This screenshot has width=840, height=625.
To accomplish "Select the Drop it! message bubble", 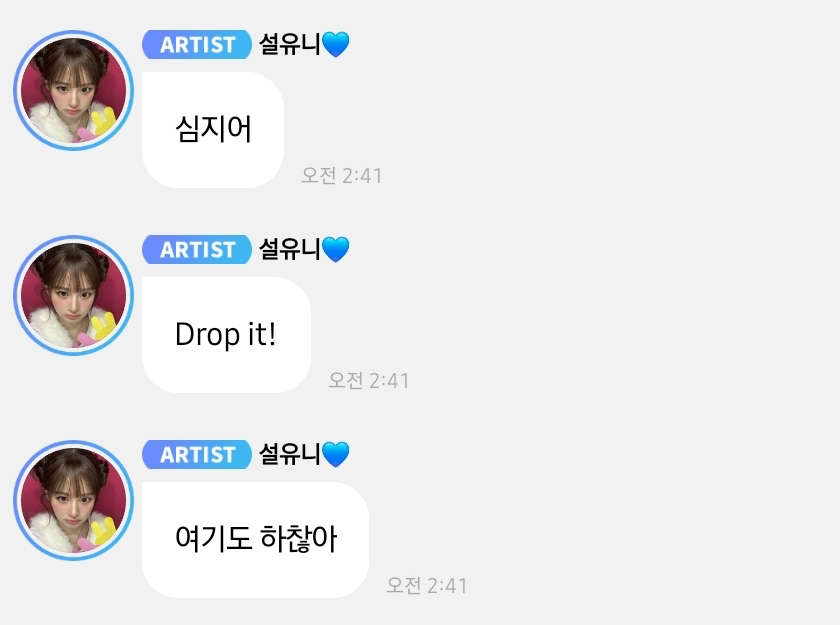I will pos(226,335).
